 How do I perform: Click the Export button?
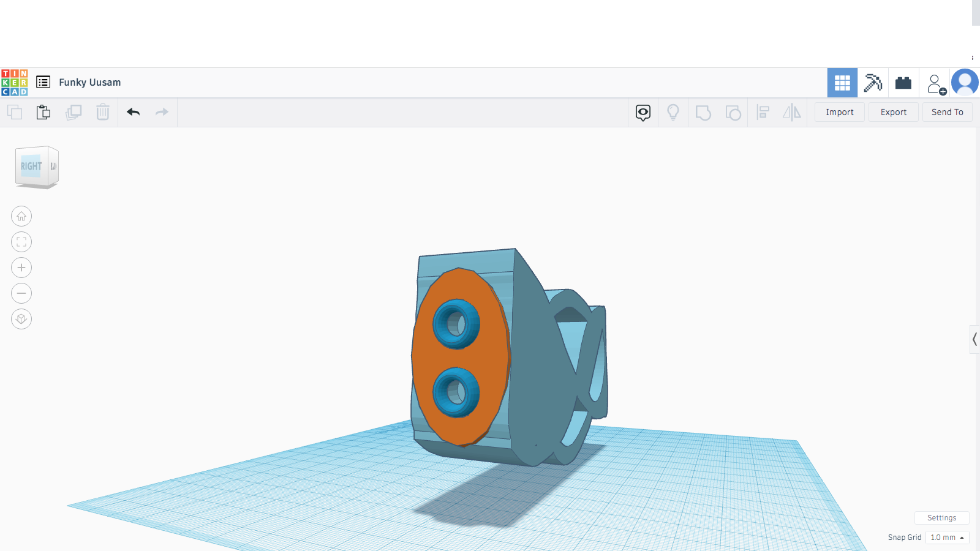[894, 112]
